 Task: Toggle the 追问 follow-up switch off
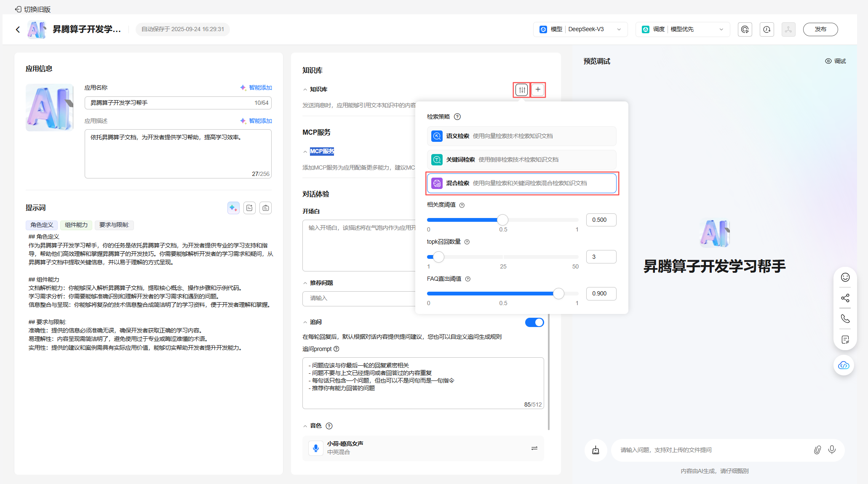(x=534, y=322)
